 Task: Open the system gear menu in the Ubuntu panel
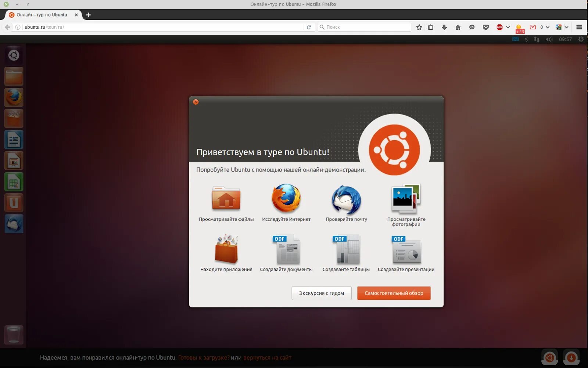coord(581,39)
